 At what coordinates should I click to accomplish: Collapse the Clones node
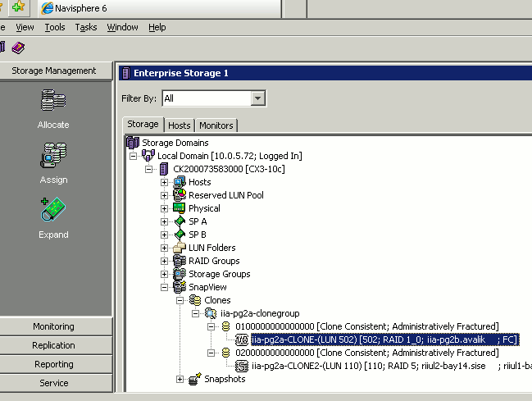point(180,300)
